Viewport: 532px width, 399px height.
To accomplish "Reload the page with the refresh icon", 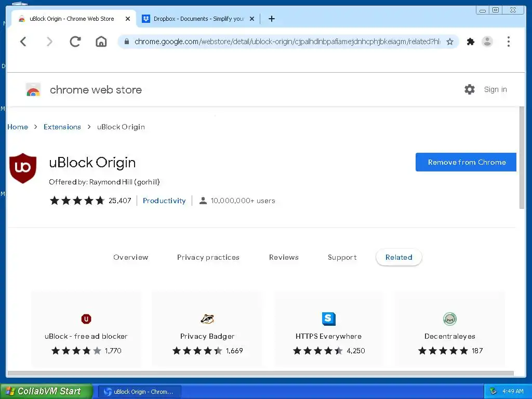I will click(75, 42).
